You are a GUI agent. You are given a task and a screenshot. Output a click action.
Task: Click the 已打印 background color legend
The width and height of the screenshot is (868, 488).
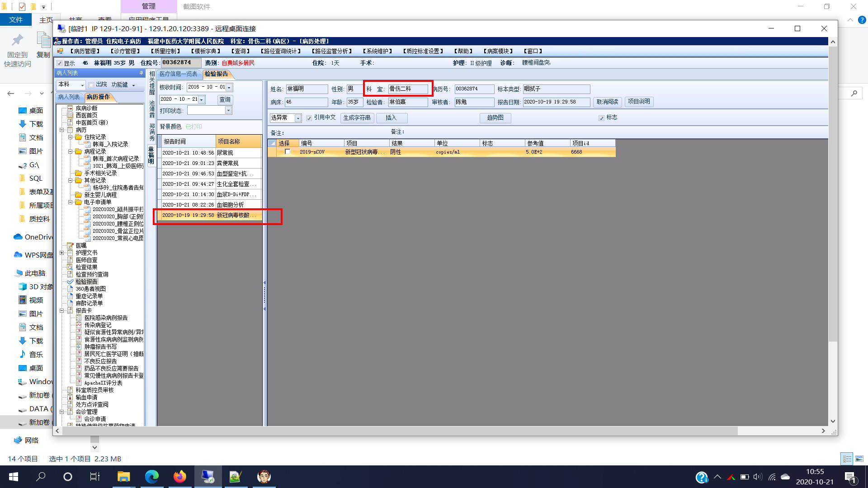194,127
